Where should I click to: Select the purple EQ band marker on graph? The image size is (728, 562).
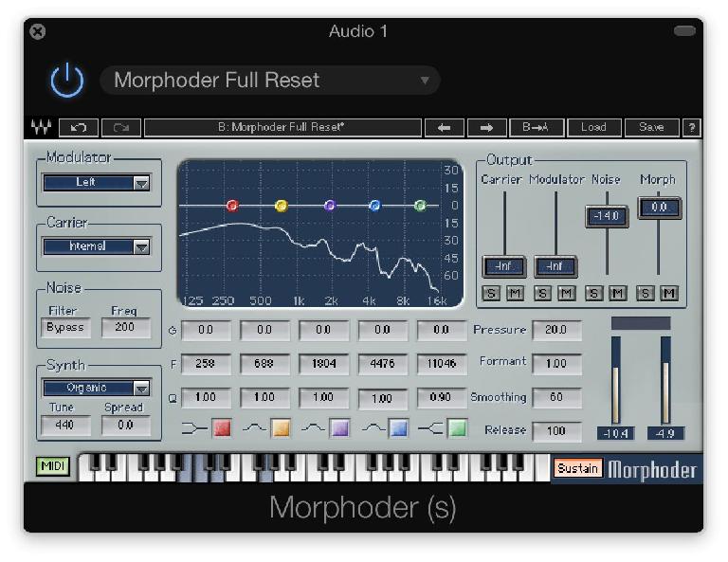pyautogui.click(x=329, y=205)
